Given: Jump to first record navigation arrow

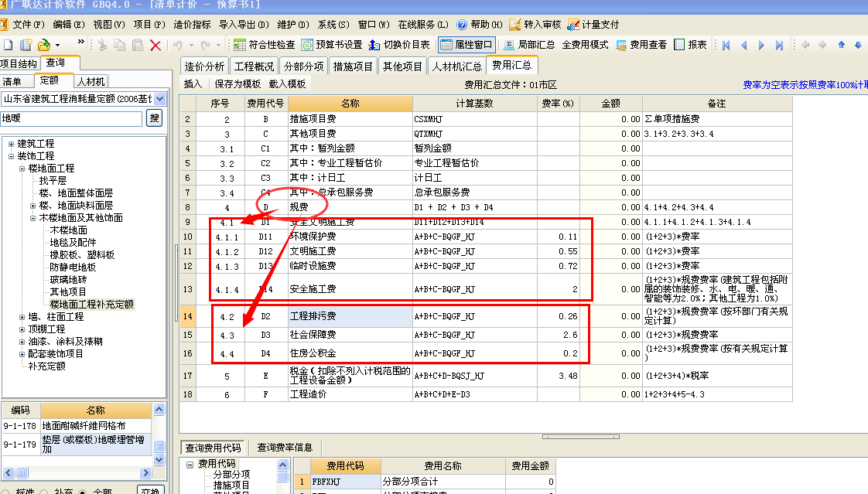Looking at the screenshot, I should [726, 46].
